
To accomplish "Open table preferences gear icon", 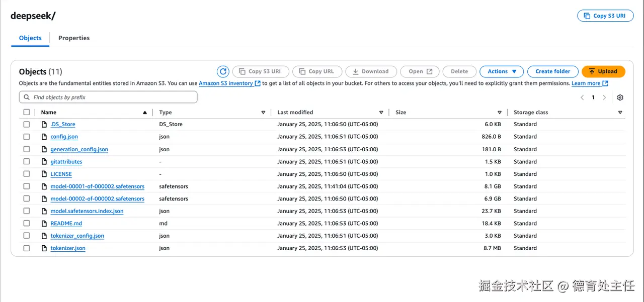I will tap(620, 97).
